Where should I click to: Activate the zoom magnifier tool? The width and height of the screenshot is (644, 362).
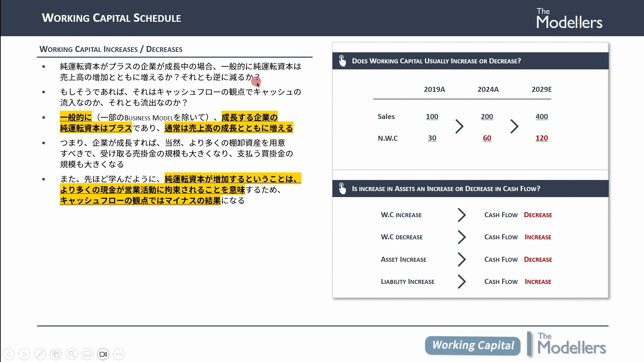pos(71,354)
